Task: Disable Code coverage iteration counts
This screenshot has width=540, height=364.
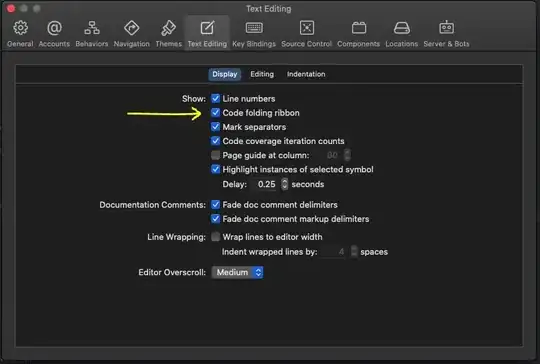Action: pyautogui.click(x=215, y=141)
